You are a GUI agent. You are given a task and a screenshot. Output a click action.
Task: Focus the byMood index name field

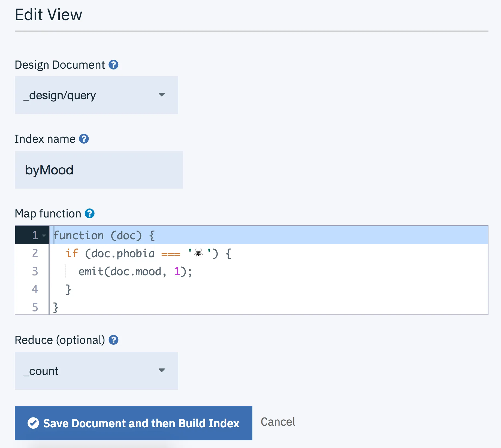pyautogui.click(x=99, y=170)
